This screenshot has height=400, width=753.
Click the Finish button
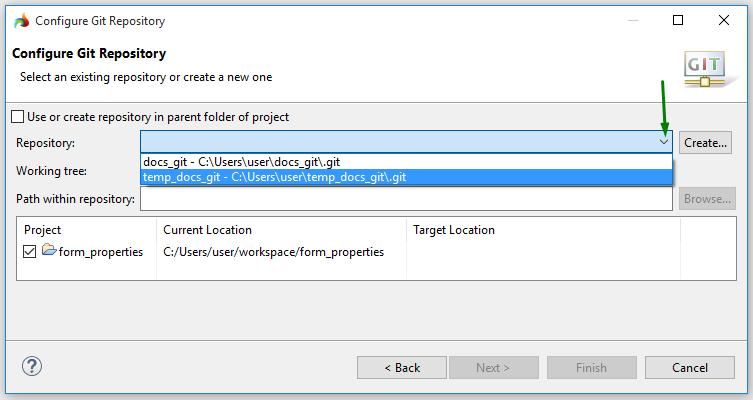click(591, 367)
